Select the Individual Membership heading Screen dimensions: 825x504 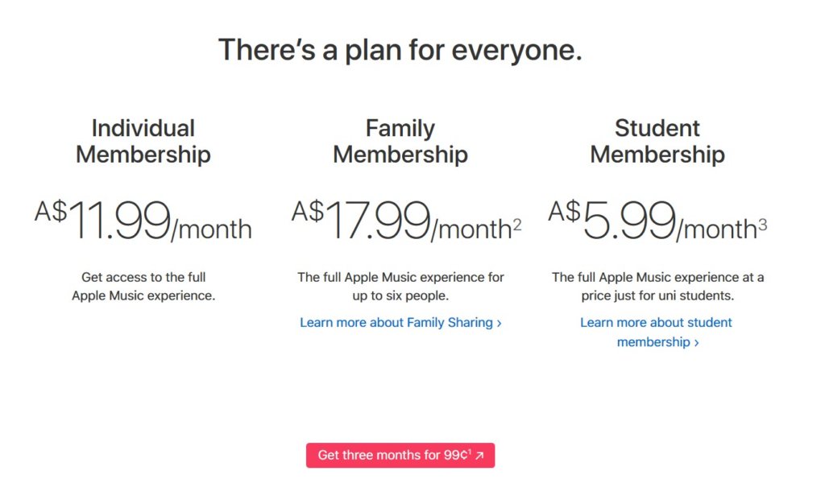click(143, 141)
